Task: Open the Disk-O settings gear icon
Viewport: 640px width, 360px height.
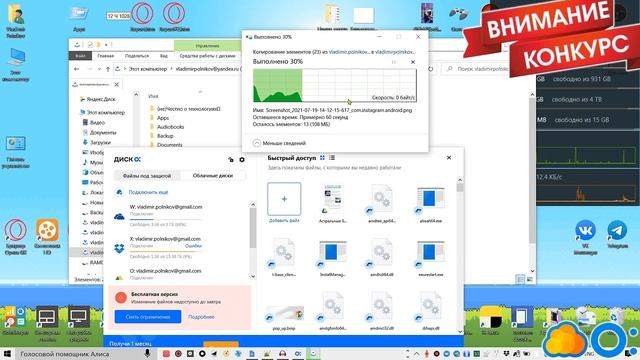Action: (242, 160)
